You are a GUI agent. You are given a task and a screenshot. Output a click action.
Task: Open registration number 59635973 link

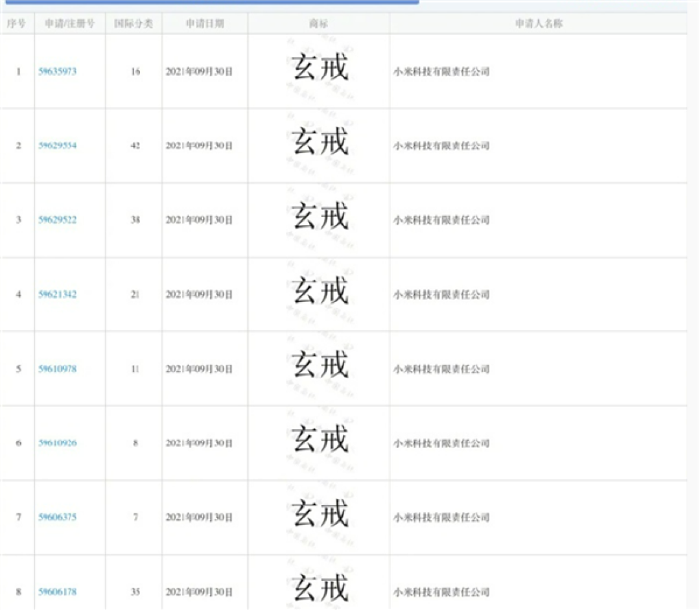57,71
